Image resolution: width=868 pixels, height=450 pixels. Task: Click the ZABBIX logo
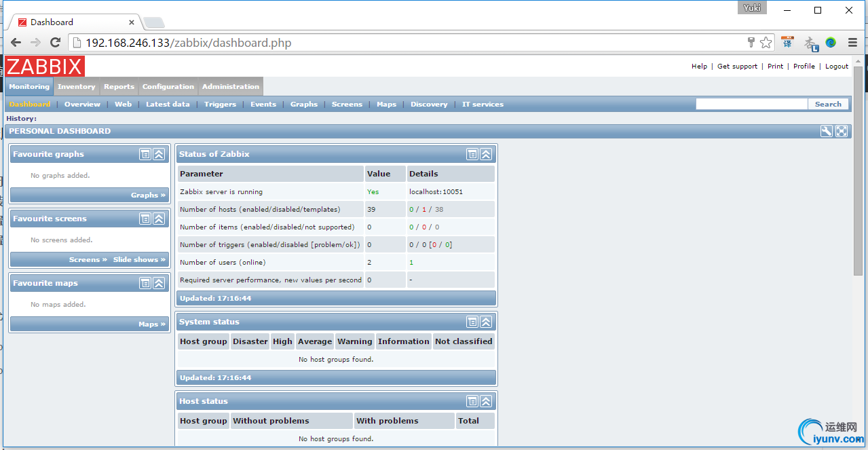pos(45,67)
